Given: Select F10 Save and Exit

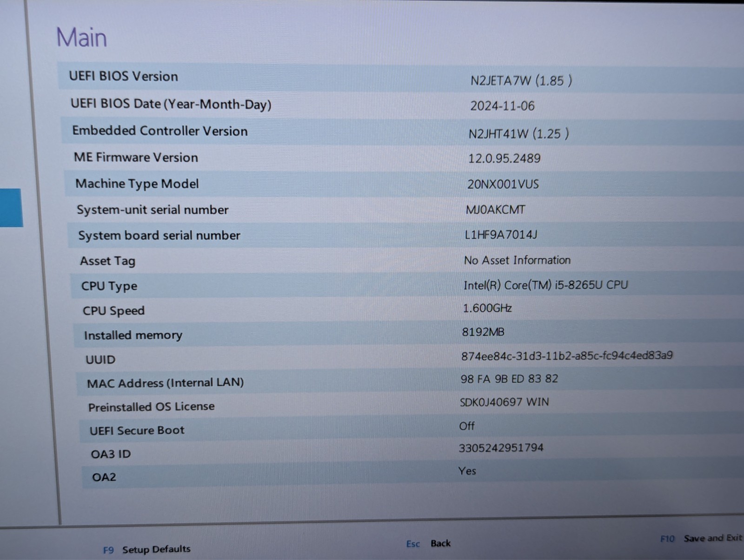Looking at the screenshot, I should tap(701, 538).
